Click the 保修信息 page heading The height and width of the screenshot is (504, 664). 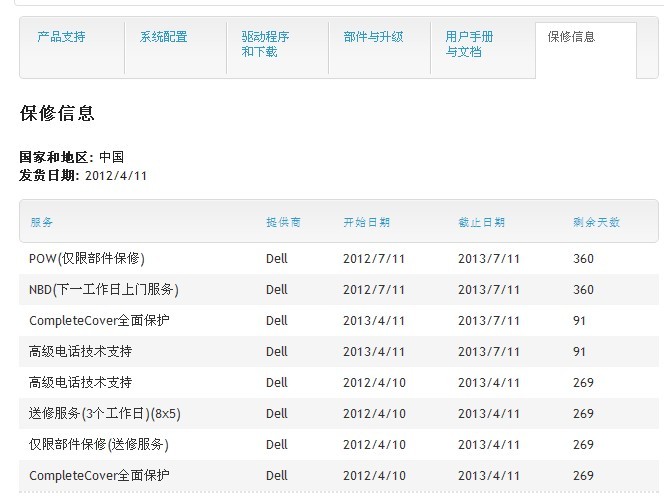click(57, 114)
